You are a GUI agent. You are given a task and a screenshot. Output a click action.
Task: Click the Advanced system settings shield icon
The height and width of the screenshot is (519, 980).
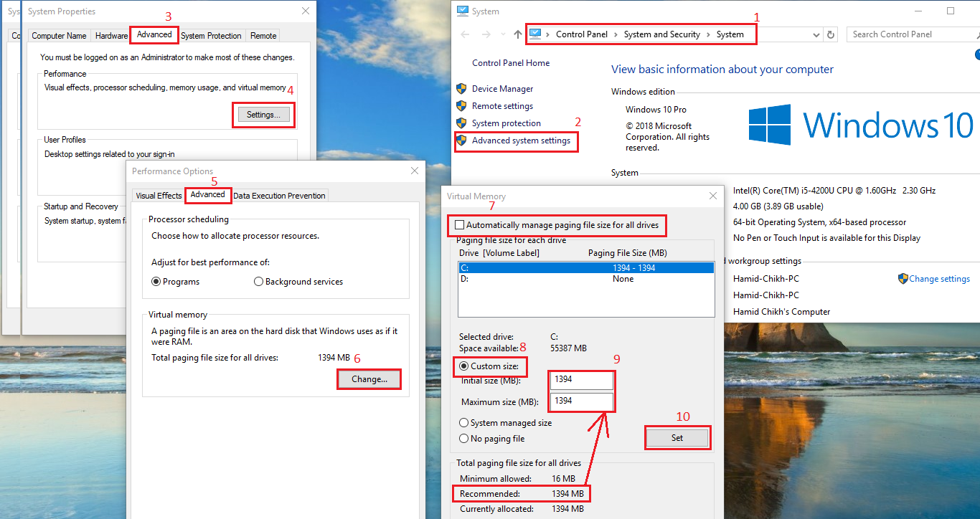point(461,141)
